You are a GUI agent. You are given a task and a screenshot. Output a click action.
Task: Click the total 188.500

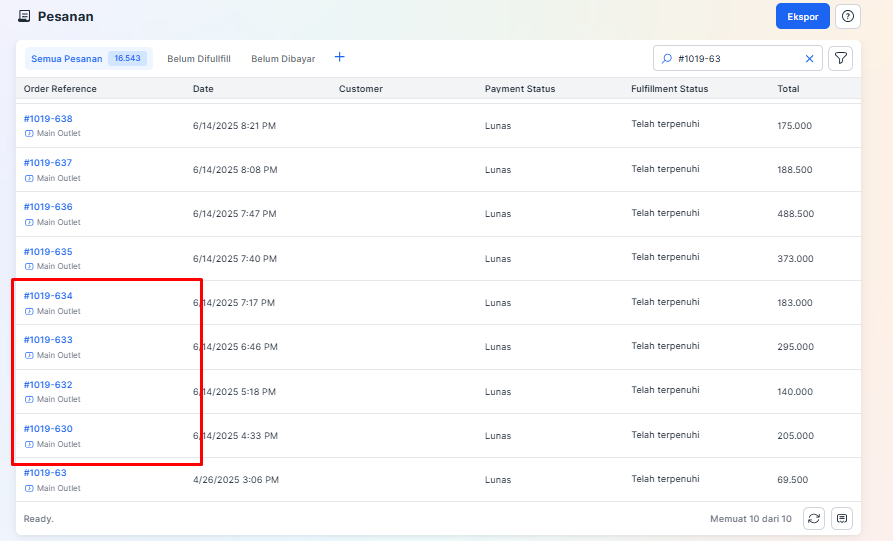click(x=794, y=170)
